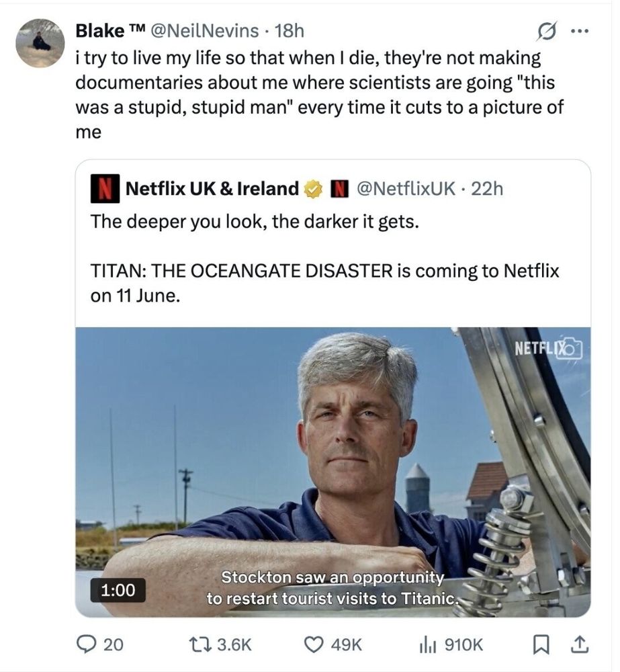Click the 1:00 video duration badge

[x=118, y=589]
